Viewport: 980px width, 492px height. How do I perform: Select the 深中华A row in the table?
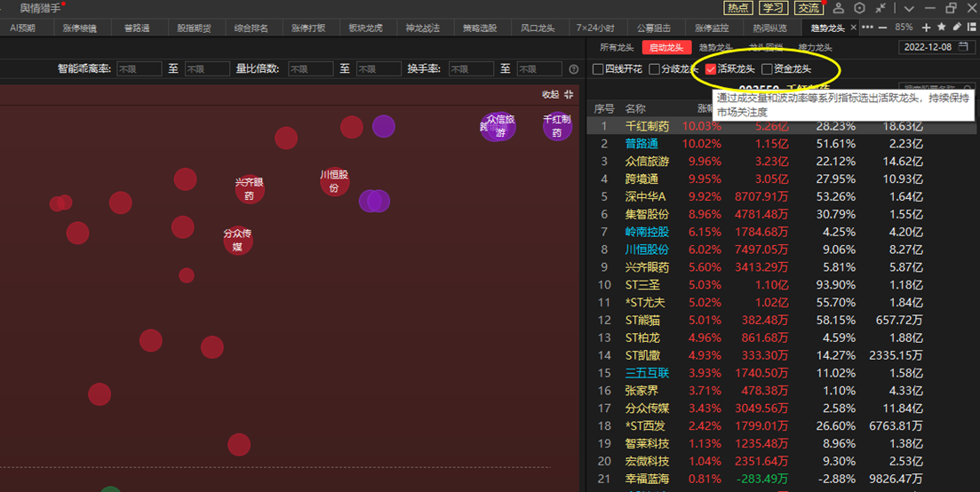click(x=781, y=196)
